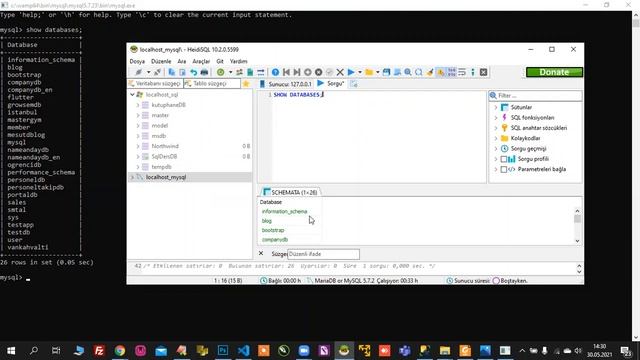Screen dimensions: 640x360
Task: Click the replace text icon
Action: (419, 72)
